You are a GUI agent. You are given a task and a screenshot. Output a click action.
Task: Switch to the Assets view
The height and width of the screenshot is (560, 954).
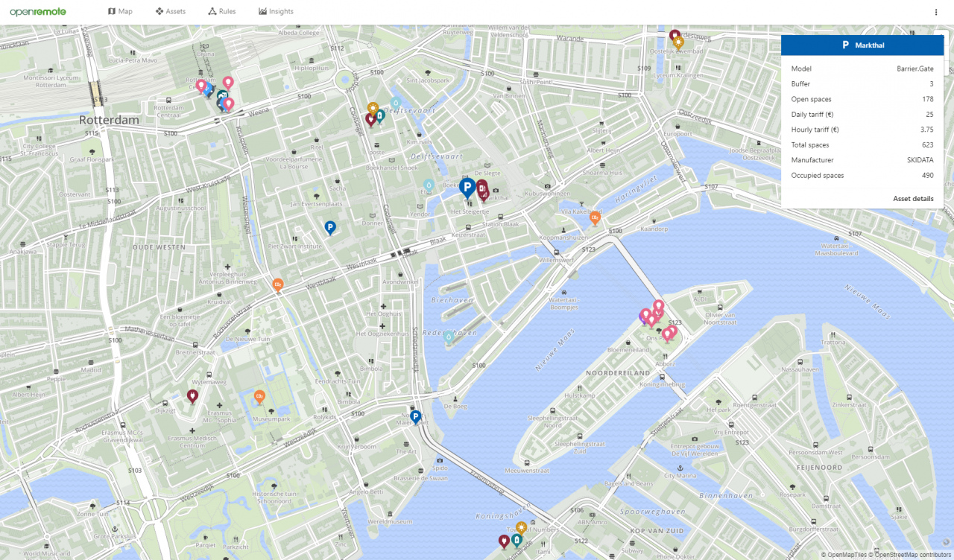171,11
